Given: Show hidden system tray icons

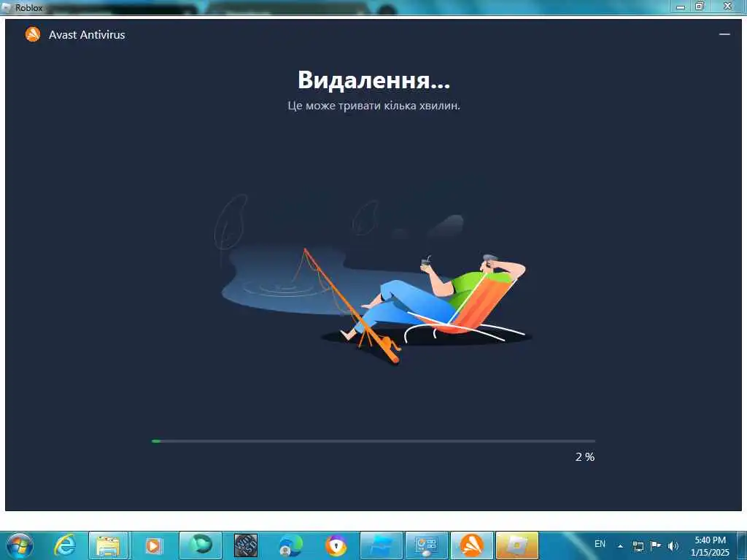Looking at the screenshot, I should point(620,546).
